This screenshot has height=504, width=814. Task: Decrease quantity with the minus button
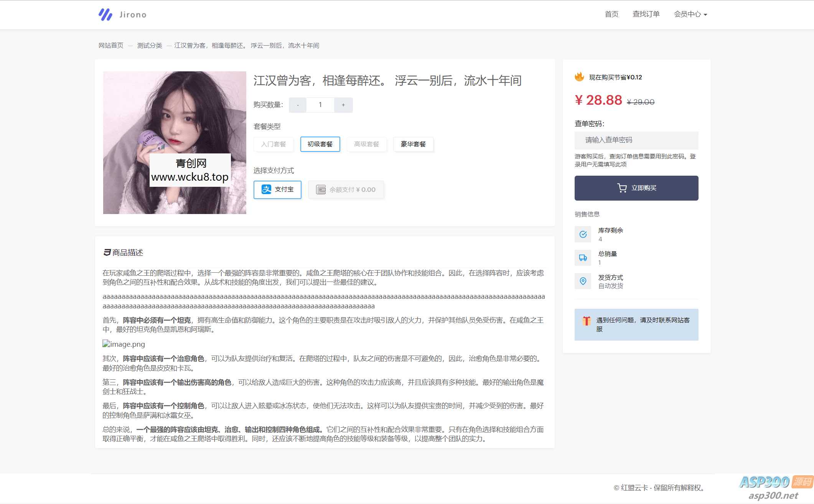(297, 104)
